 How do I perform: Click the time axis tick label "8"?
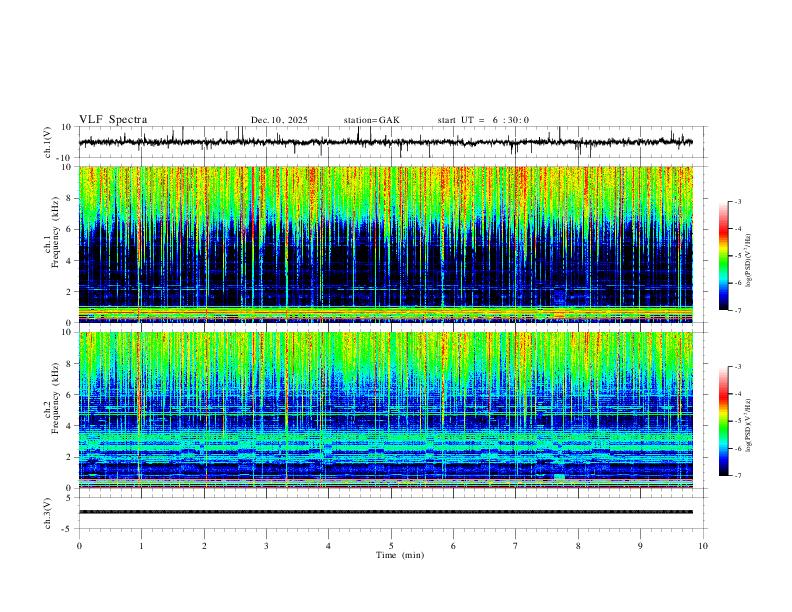pyautogui.click(x=578, y=546)
